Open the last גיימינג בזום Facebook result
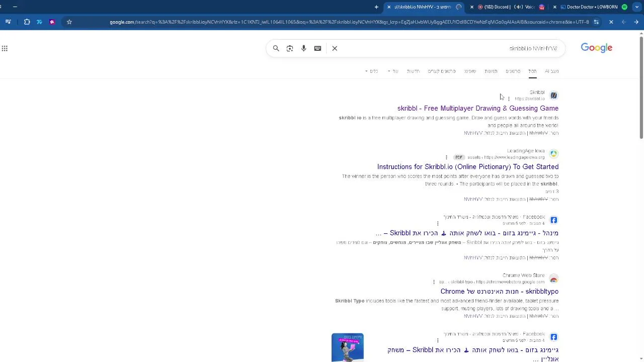This screenshot has height=362, width=644. pyautogui.click(x=473, y=354)
